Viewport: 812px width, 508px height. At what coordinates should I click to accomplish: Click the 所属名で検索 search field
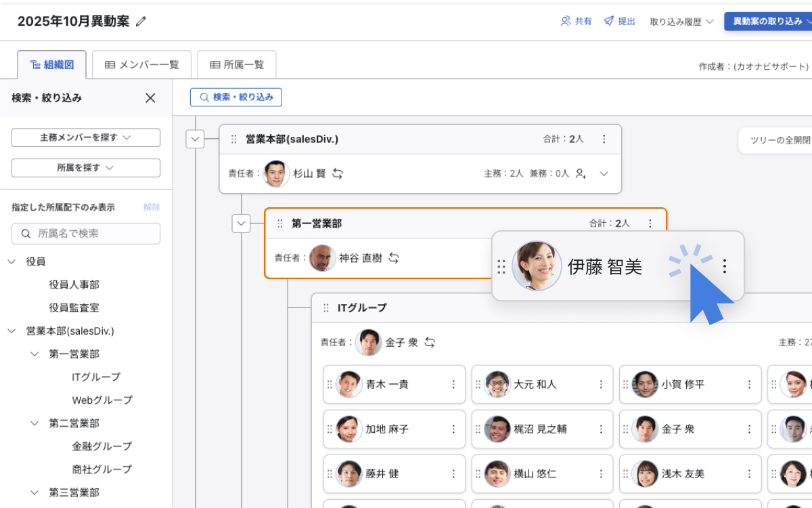click(86, 234)
